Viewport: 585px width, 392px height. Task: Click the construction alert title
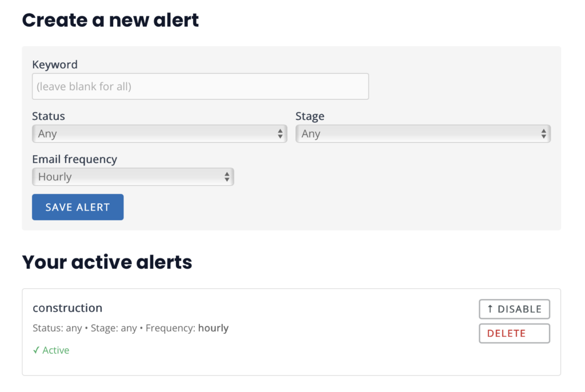point(67,308)
